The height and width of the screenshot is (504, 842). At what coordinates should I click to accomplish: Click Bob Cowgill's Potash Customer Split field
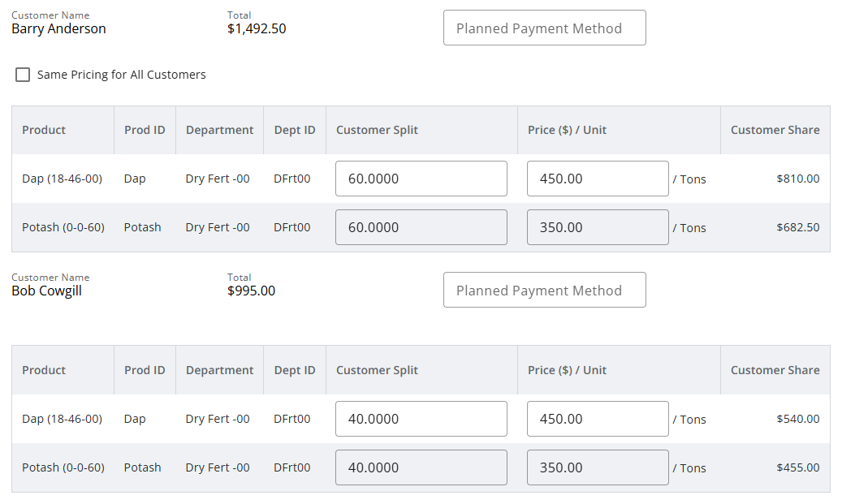pos(421,467)
